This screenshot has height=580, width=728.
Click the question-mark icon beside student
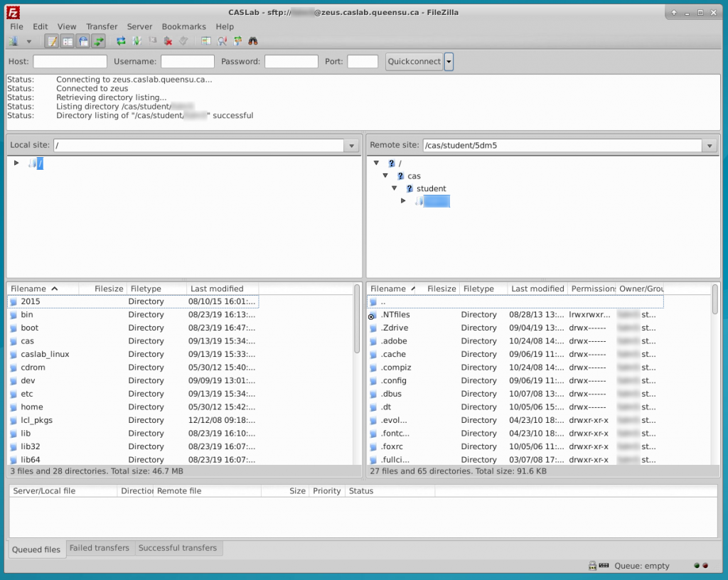coord(409,188)
